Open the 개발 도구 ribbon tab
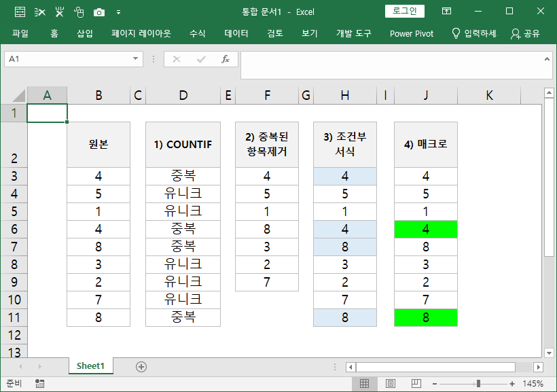This screenshot has height=392, width=557. click(354, 33)
